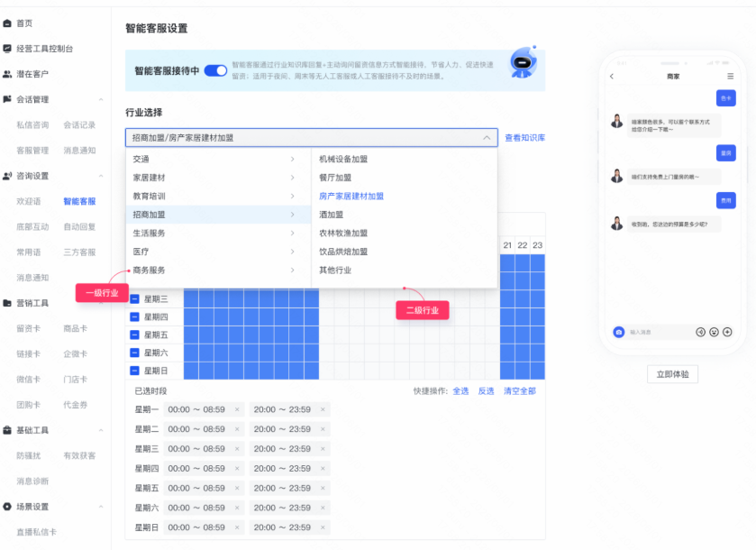Collapse the 场景设置 sidebar section
Screen dimensions: 756x550
(x=101, y=507)
